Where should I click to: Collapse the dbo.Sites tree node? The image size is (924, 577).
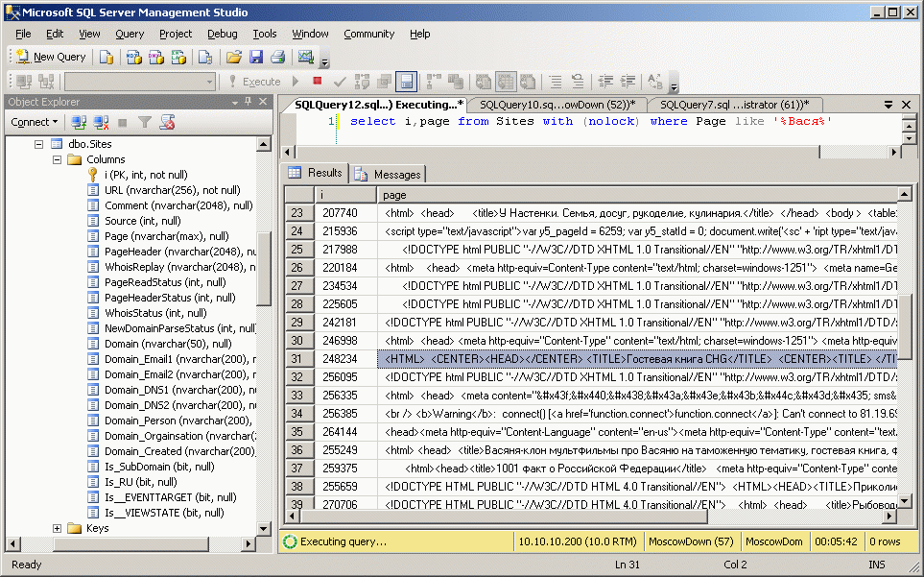point(39,144)
